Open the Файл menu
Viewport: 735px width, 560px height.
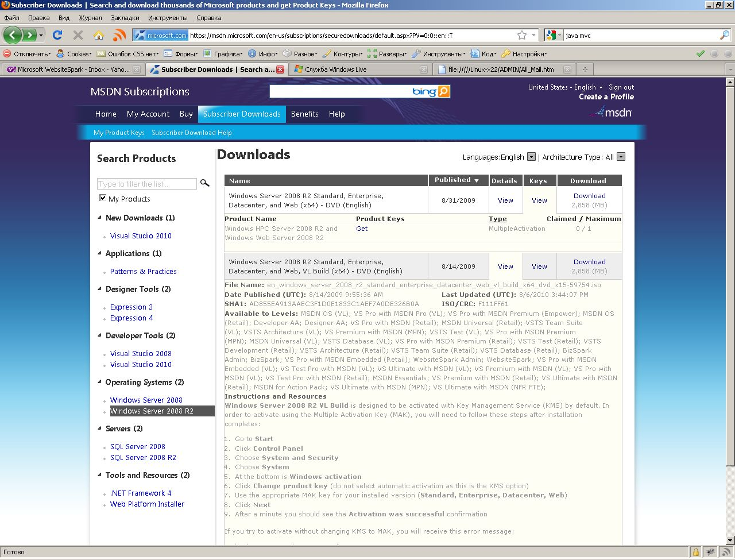(11, 18)
